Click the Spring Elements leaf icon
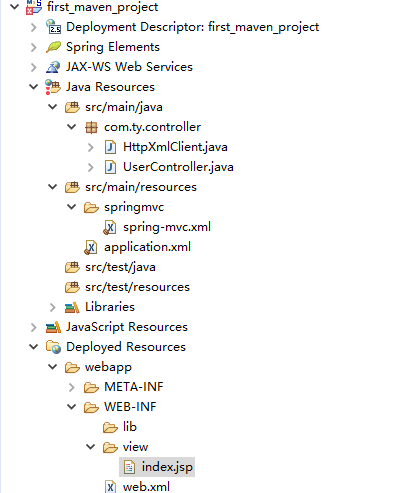417x493 pixels. click(x=53, y=47)
